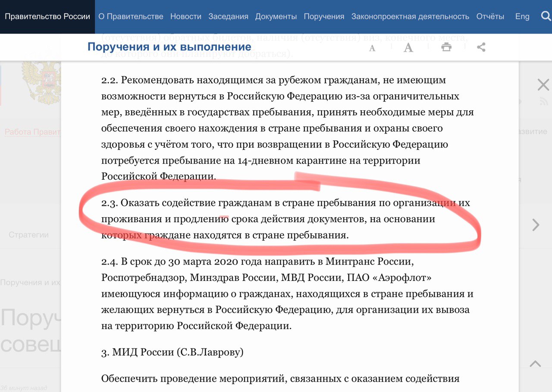
Task: Click the line 3. МИД России (С.В.Лаврову)
Action: (172, 352)
